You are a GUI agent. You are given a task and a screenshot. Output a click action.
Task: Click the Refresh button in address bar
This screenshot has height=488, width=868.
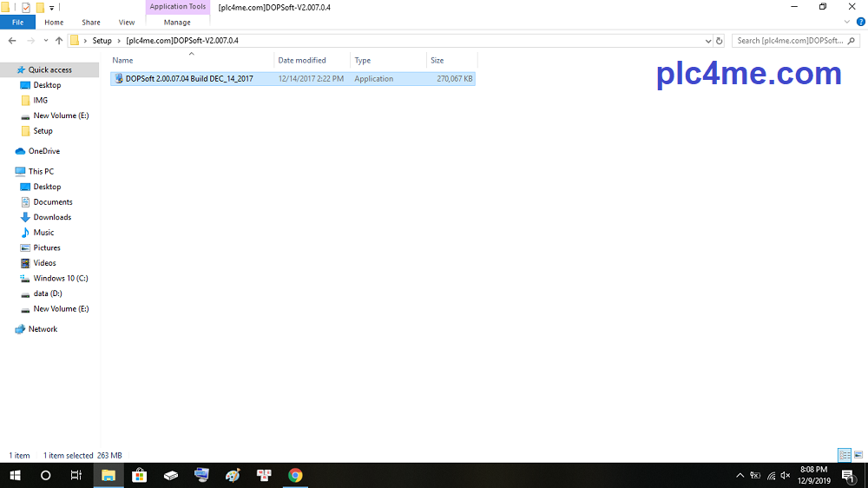719,41
